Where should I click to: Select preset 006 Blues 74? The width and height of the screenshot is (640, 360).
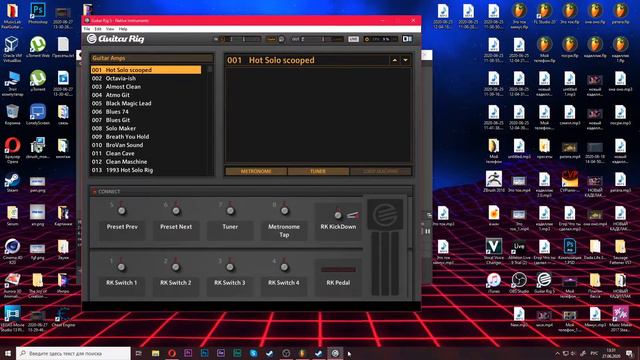[x=146, y=112]
